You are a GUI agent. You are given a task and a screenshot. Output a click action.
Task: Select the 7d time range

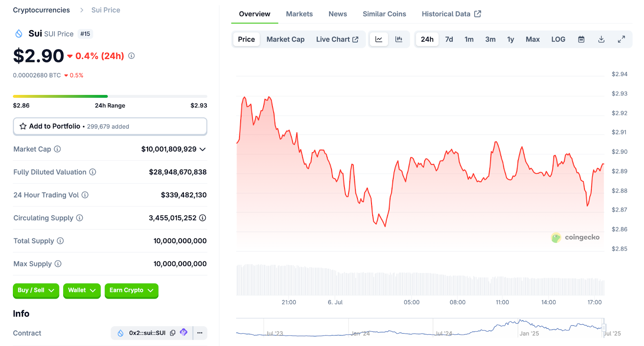449,39
